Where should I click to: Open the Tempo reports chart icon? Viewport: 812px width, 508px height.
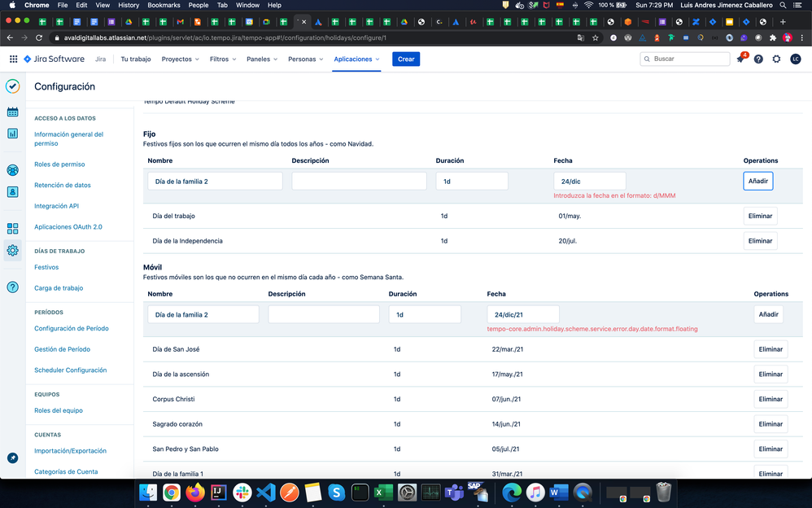(12, 134)
